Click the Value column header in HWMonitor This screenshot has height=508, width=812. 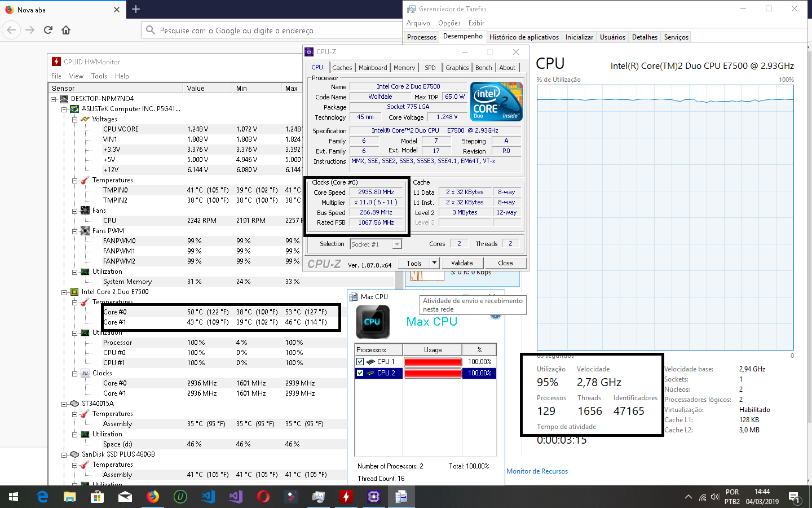click(208, 88)
